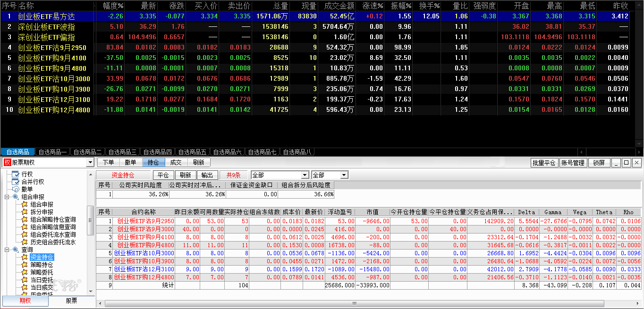The height and width of the screenshot is (309, 644).
Task: Switch to the 股票 bottom tab
Action: point(71,301)
